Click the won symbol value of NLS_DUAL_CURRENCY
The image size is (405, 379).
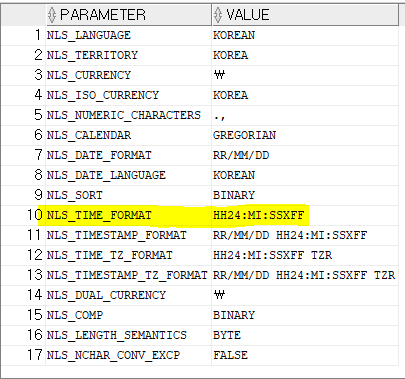pyautogui.click(x=305, y=295)
